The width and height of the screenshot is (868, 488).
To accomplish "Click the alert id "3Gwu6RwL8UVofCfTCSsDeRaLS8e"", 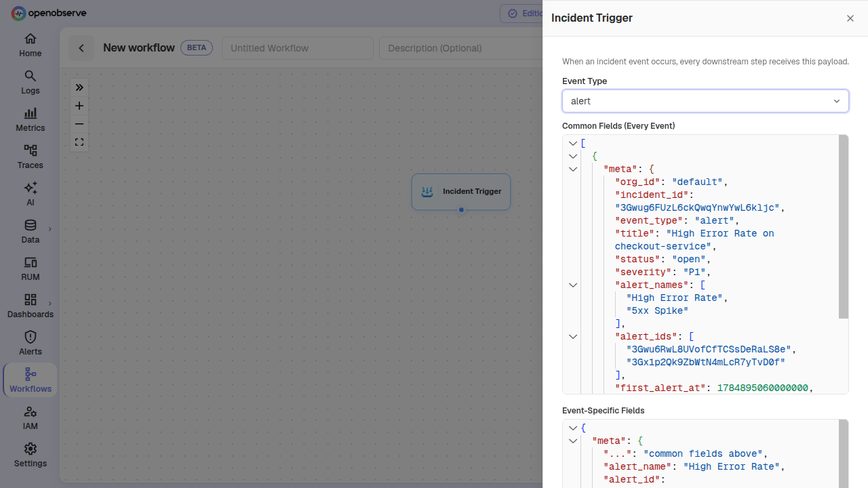I will [x=709, y=350].
